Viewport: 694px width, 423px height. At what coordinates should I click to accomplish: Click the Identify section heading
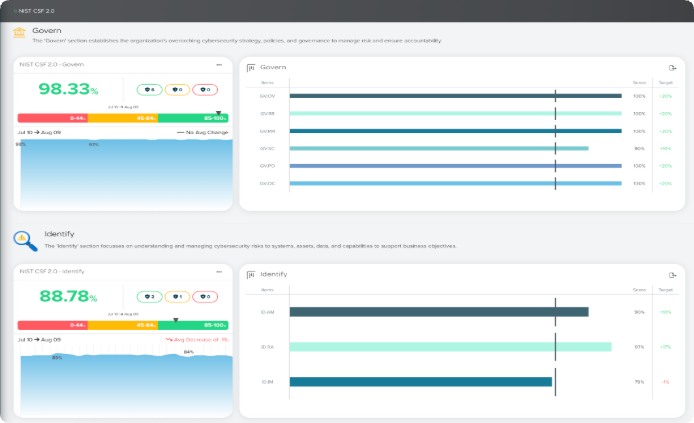59,234
